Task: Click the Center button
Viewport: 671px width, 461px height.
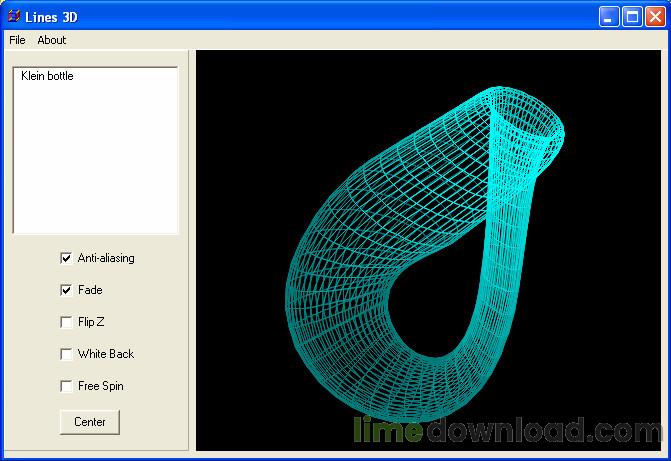Action: pos(90,422)
